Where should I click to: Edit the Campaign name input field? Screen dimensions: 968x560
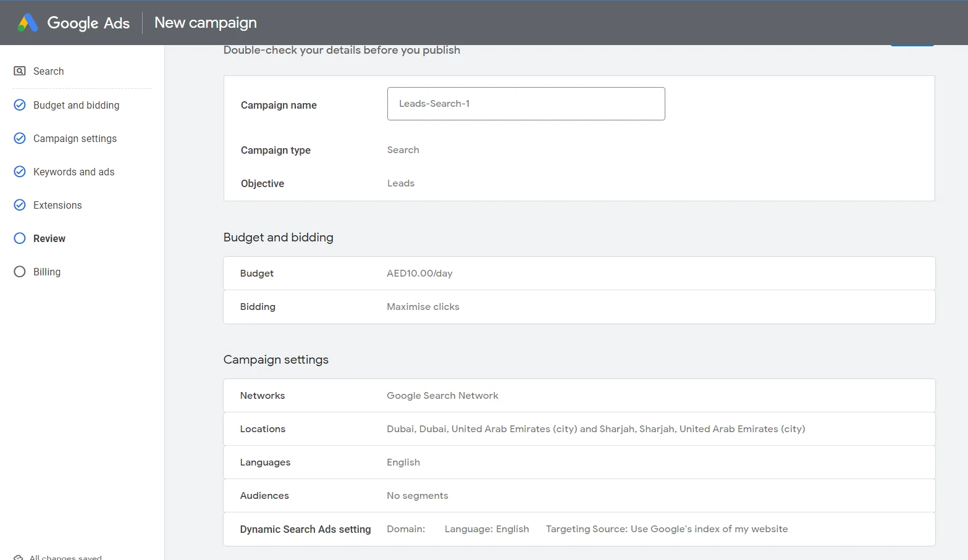[x=526, y=104]
